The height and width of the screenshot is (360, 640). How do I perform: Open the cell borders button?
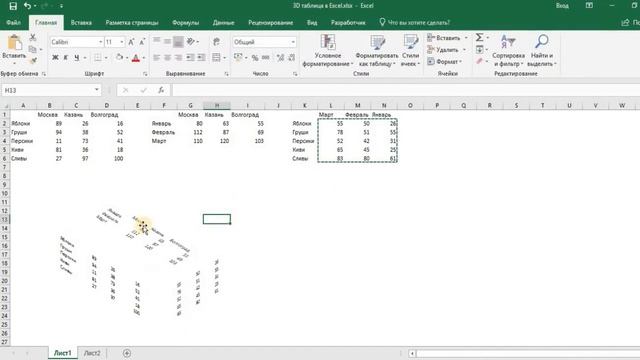click(98, 58)
